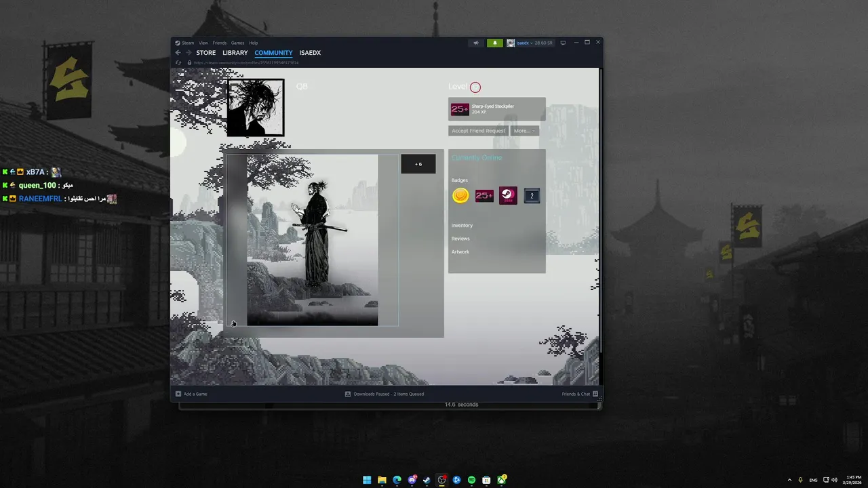Viewport: 868px width, 488px height.
Task: Open the Sharp-Eyed Stockpiler featured badge
Action: tap(496, 109)
